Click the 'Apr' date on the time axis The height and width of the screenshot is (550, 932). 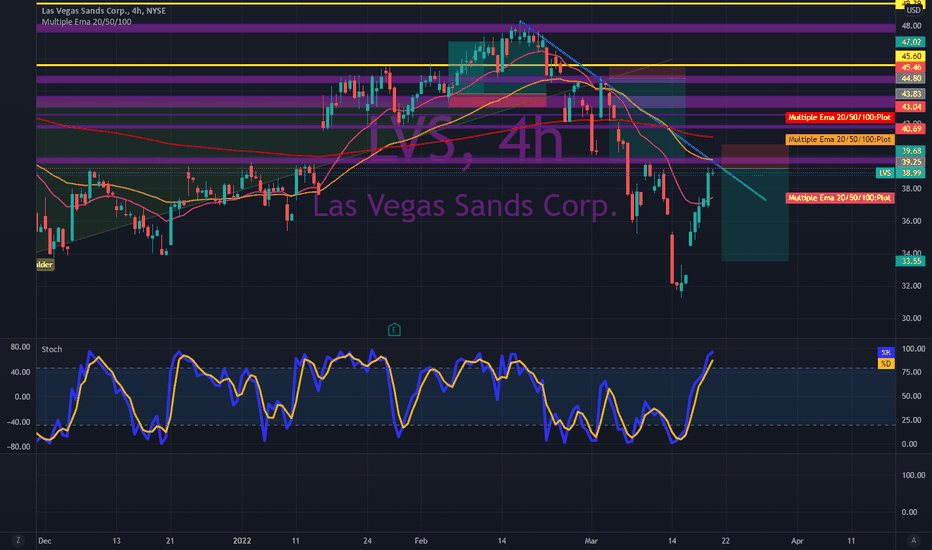click(x=797, y=541)
